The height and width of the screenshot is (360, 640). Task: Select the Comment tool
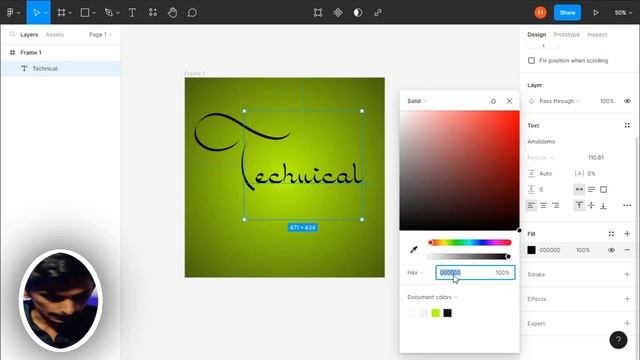pyautogui.click(x=192, y=13)
